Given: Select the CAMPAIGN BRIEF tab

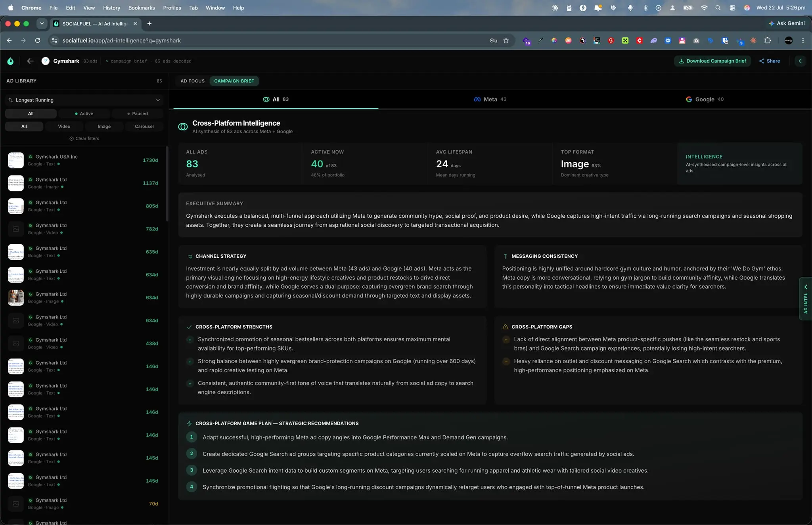Looking at the screenshot, I should (x=234, y=81).
